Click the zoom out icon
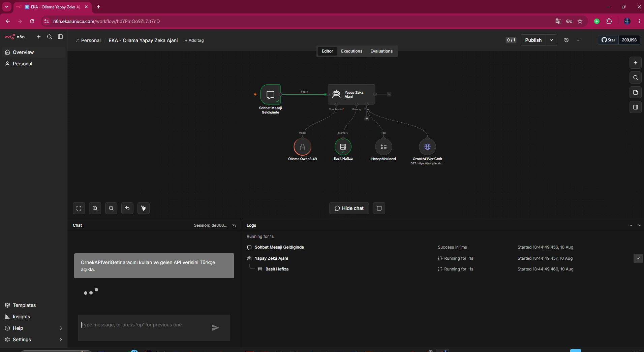The width and height of the screenshot is (644, 352). tap(111, 208)
